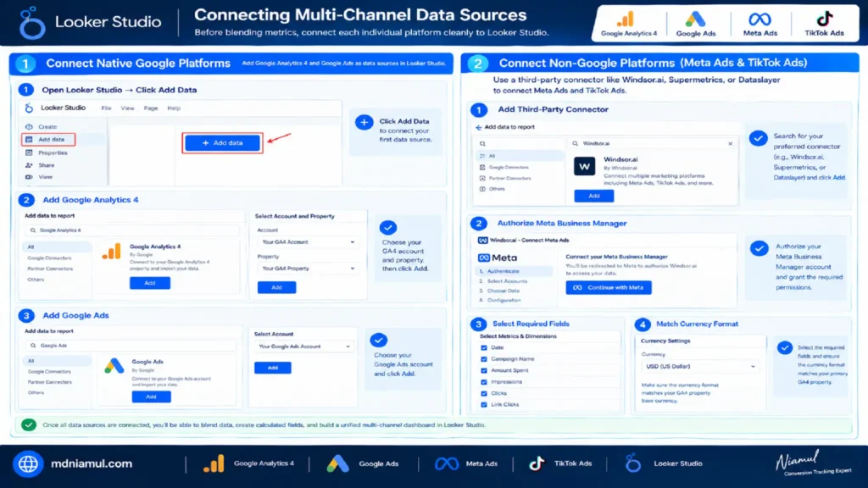The image size is (868, 488).
Task: Click the blue + Add data button
Action: (223, 142)
